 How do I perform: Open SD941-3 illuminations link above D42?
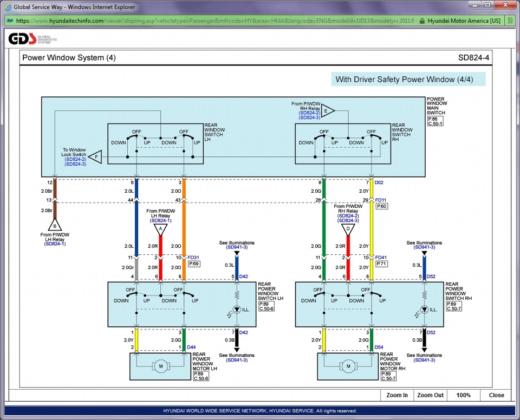[237, 247]
